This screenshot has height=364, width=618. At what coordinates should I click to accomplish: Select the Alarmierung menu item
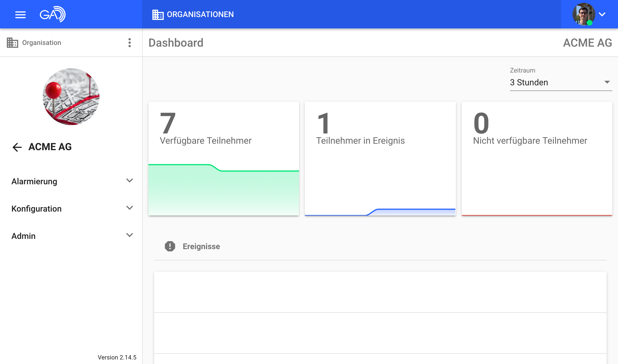[x=34, y=181]
